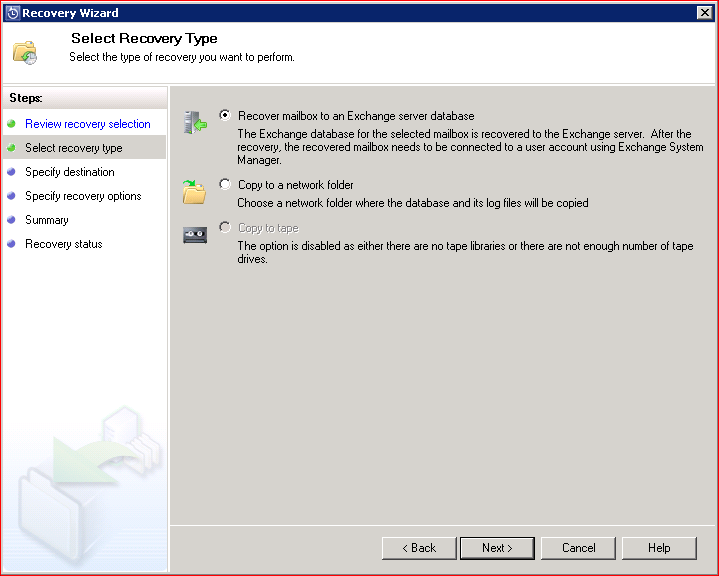This screenshot has width=719, height=576.
Task: Click the network folder copy icon
Action: click(194, 191)
